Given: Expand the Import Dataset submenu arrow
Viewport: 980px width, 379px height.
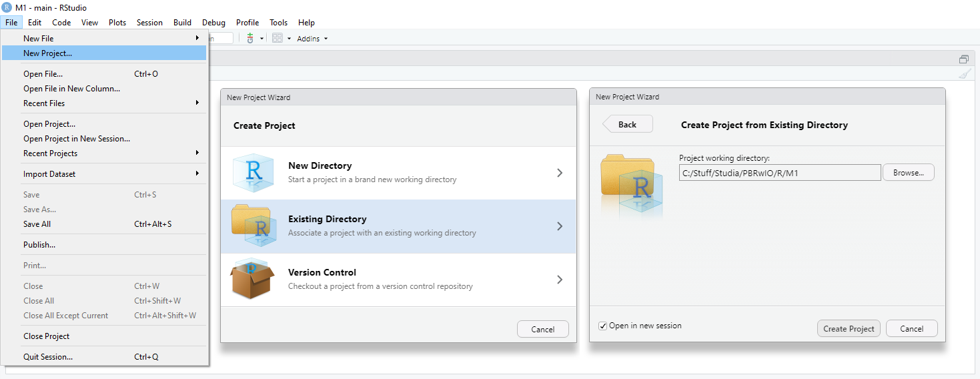Looking at the screenshot, I should tap(197, 173).
